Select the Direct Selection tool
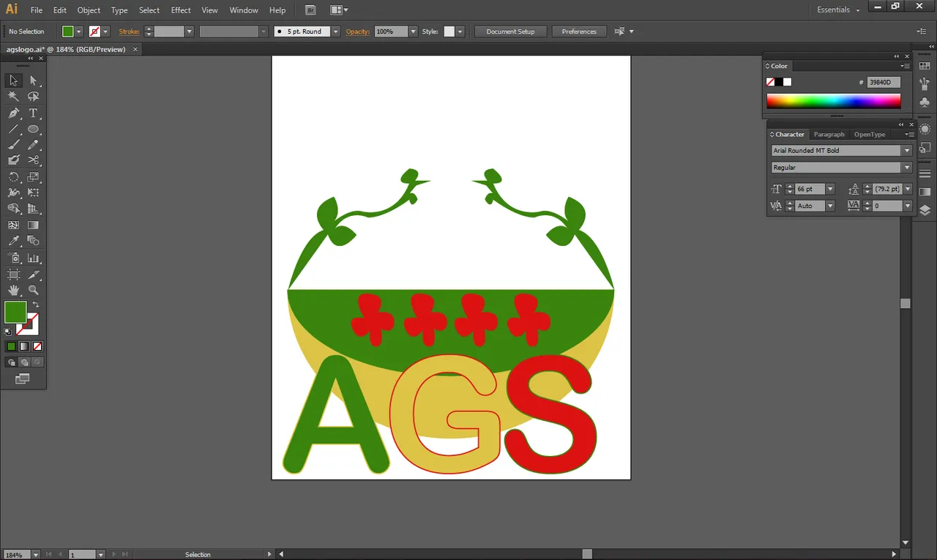This screenshot has height=560, width=937. (x=33, y=81)
